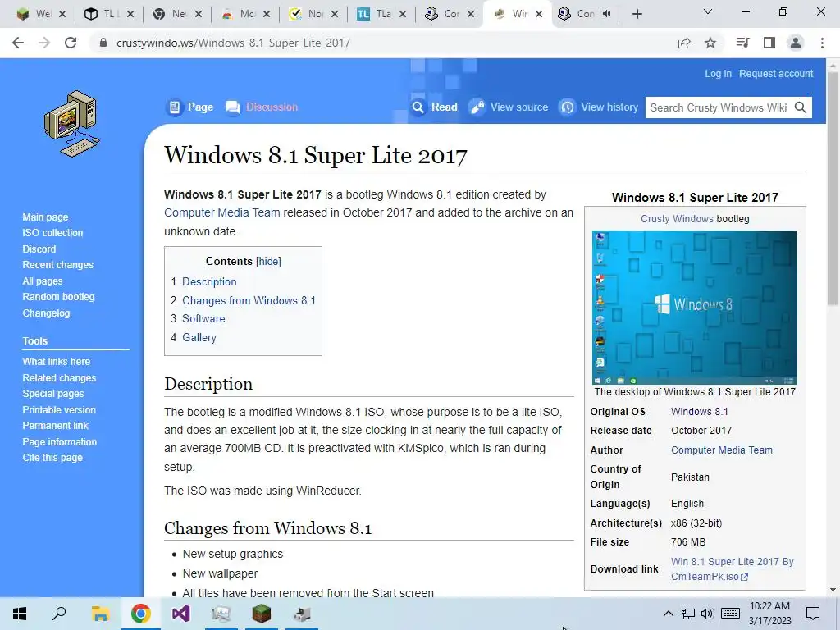Click the View history clock icon
840x630 pixels.
pyautogui.click(x=568, y=107)
